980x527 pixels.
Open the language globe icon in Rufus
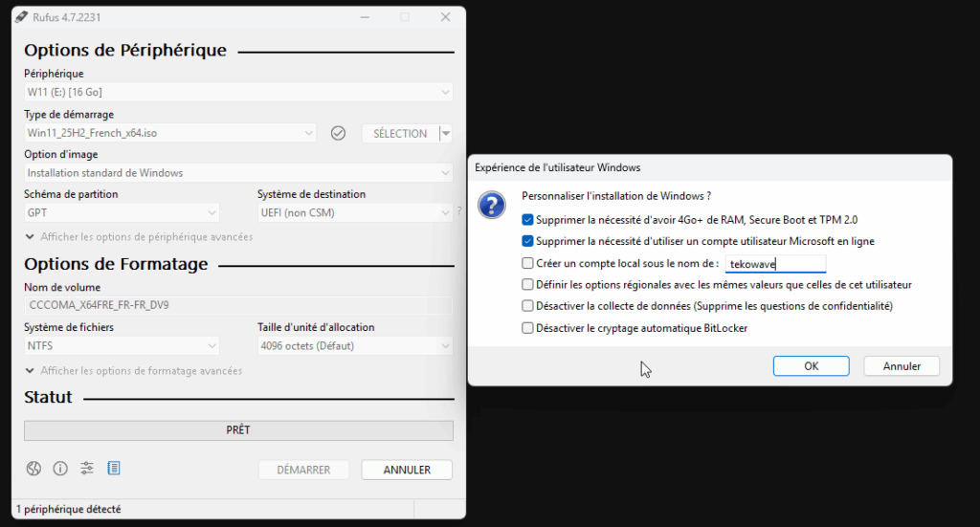tap(34, 469)
